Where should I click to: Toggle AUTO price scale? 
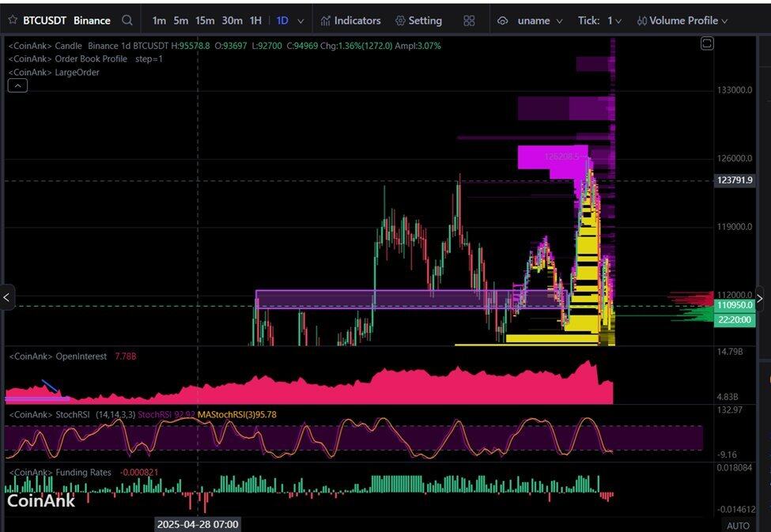coord(737,525)
